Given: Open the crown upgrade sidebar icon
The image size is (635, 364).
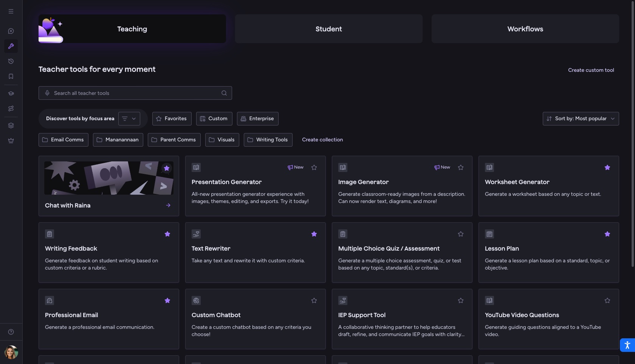Looking at the screenshot, I should click(11, 141).
